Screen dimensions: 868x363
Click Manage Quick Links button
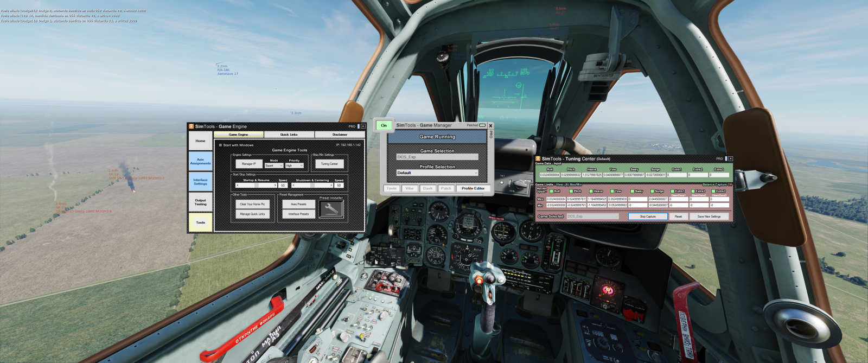tap(252, 214)
